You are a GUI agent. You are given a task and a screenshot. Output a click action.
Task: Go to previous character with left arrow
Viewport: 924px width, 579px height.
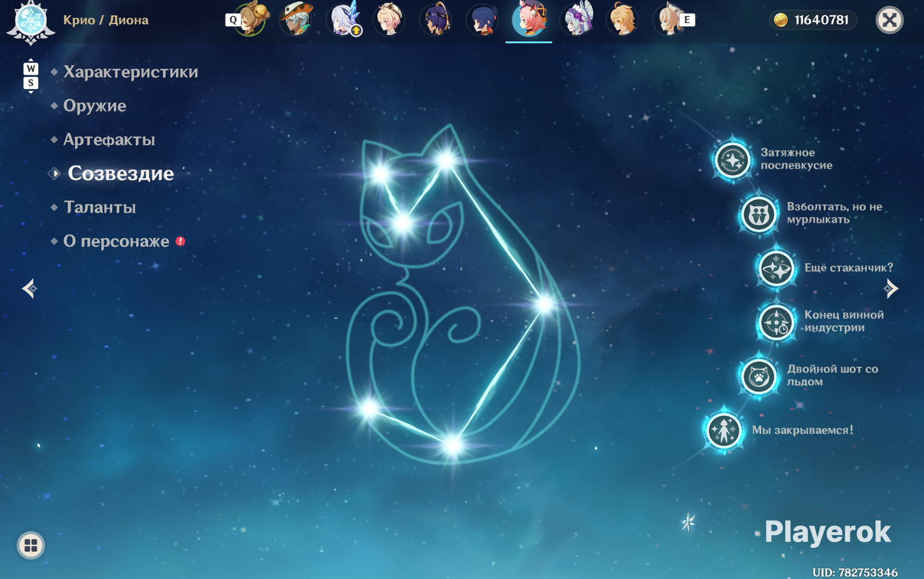click(x=30, y=288)
